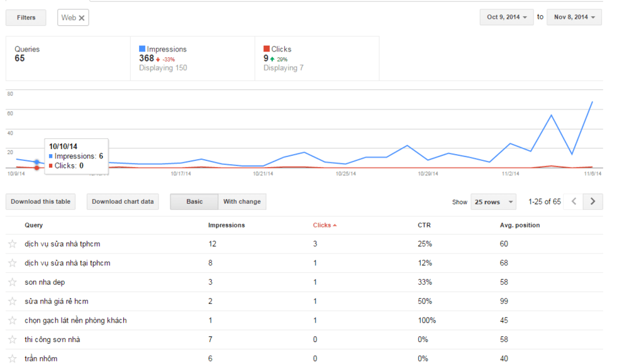The image size is (629, 364).
Task: Open query "dịch vụ sửa nhà tại tphcm"
Action: [x=67, y=263]
